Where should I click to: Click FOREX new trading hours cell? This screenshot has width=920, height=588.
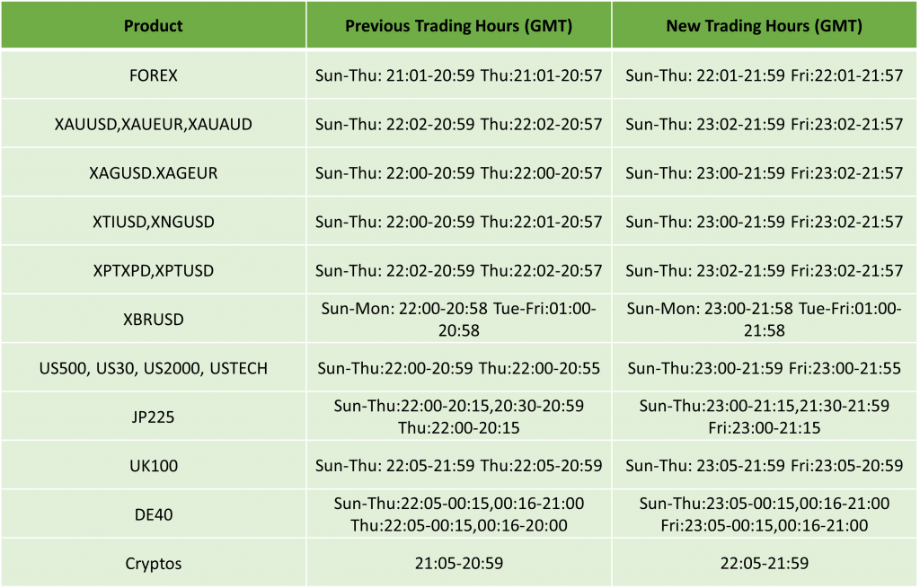coord(764,75)
